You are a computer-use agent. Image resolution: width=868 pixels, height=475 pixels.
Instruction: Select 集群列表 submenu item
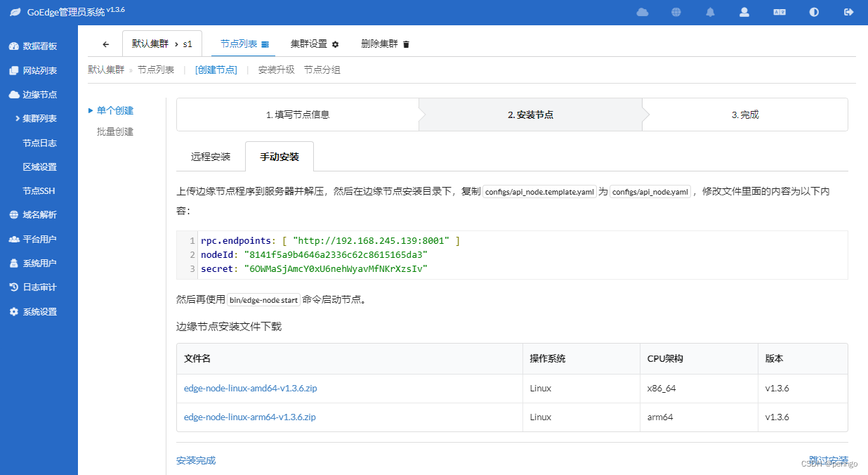point(39,119)
